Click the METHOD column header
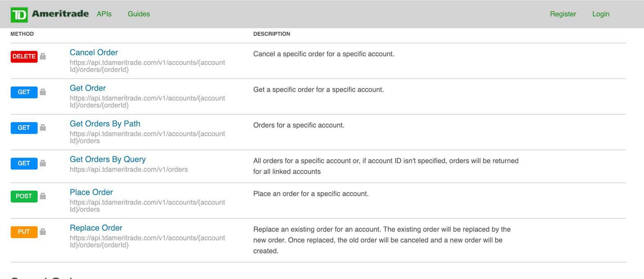The image size is (644, 279). 22,34
